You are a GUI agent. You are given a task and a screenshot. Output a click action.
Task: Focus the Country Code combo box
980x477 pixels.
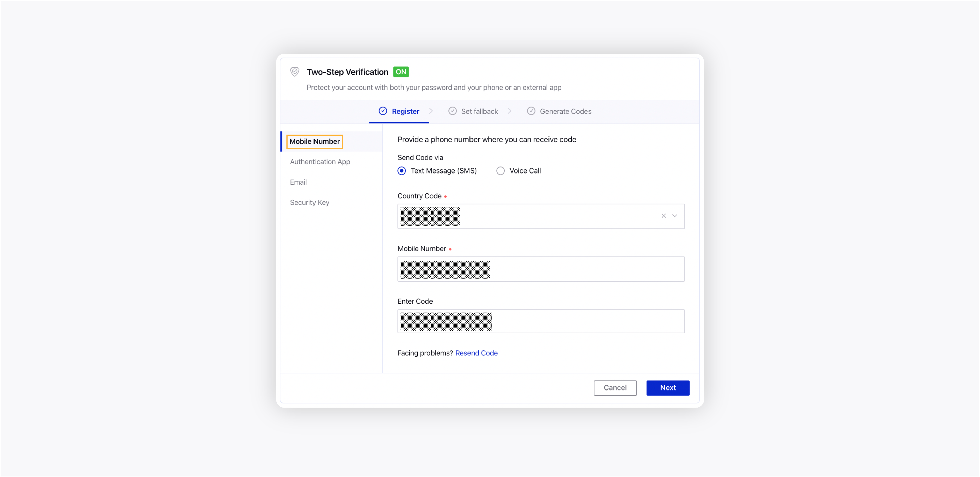[x=541, y=216]
